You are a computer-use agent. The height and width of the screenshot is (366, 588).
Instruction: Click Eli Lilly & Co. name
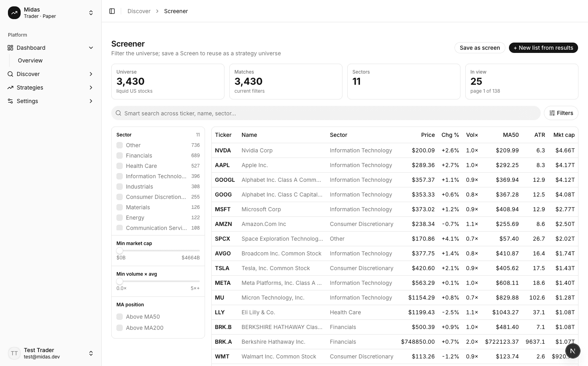coord(258,312)
